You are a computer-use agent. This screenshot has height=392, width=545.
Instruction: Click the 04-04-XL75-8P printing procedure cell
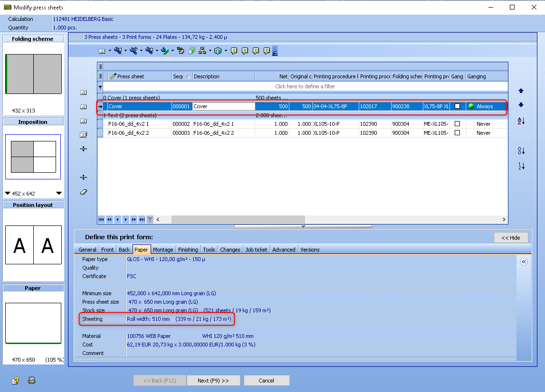coord(335,106)
